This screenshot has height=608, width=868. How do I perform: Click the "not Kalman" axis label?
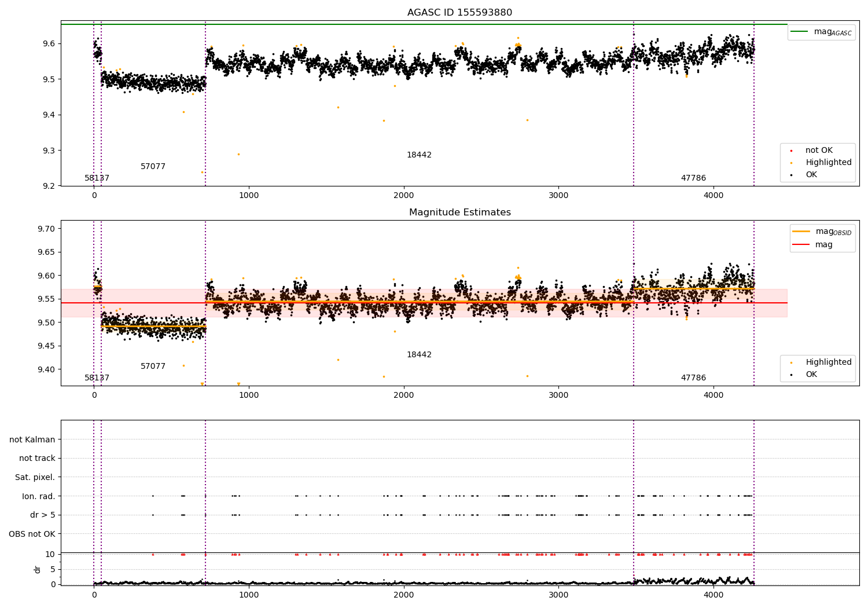32,439
